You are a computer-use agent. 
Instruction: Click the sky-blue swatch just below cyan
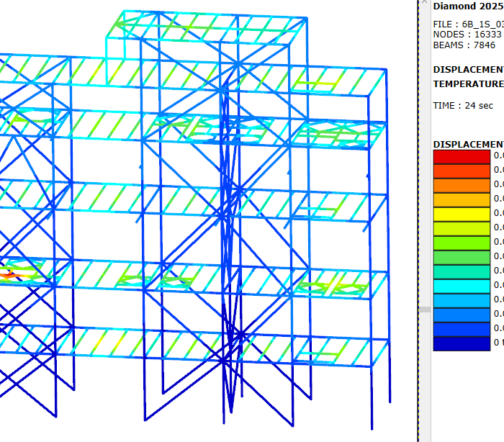[x=461, y=300]
